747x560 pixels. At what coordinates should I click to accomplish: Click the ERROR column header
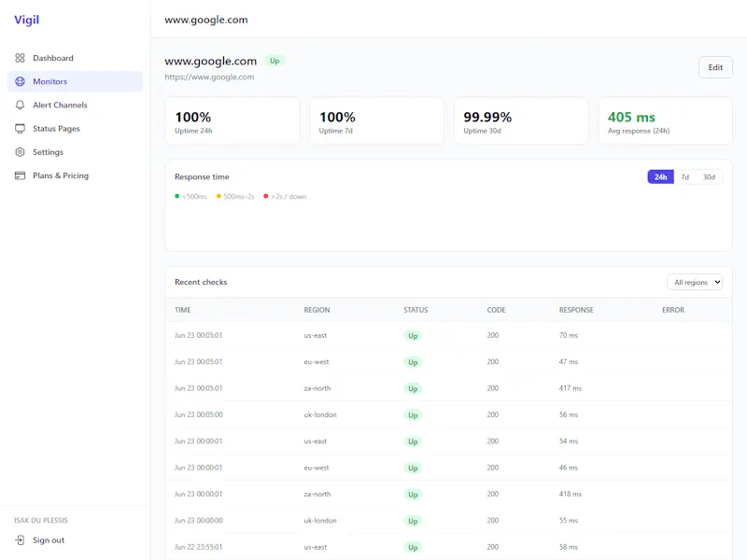click(673, 310)
